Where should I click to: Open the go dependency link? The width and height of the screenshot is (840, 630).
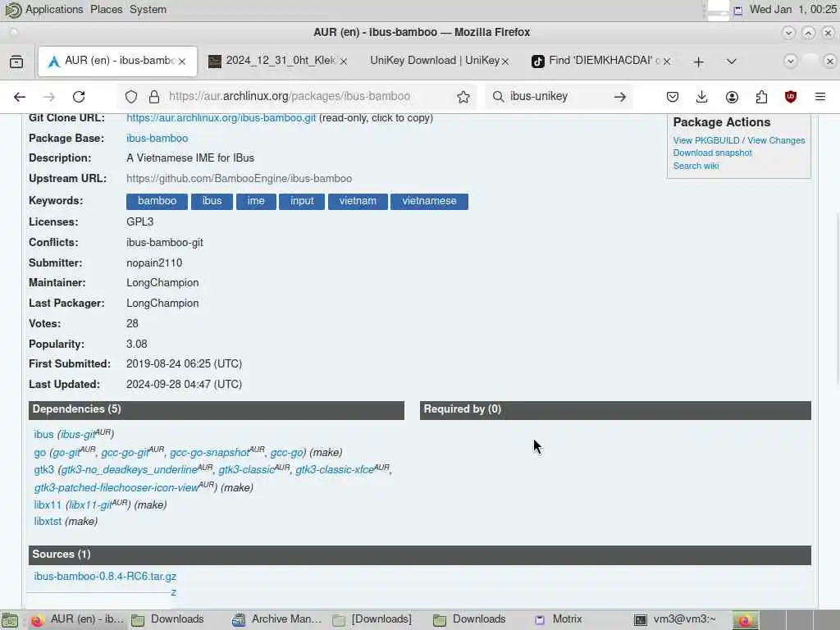40,453
